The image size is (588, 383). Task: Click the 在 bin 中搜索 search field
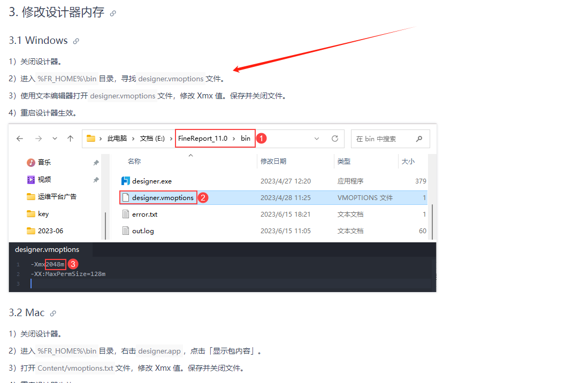pyautogui.click(x=391, y=139)
